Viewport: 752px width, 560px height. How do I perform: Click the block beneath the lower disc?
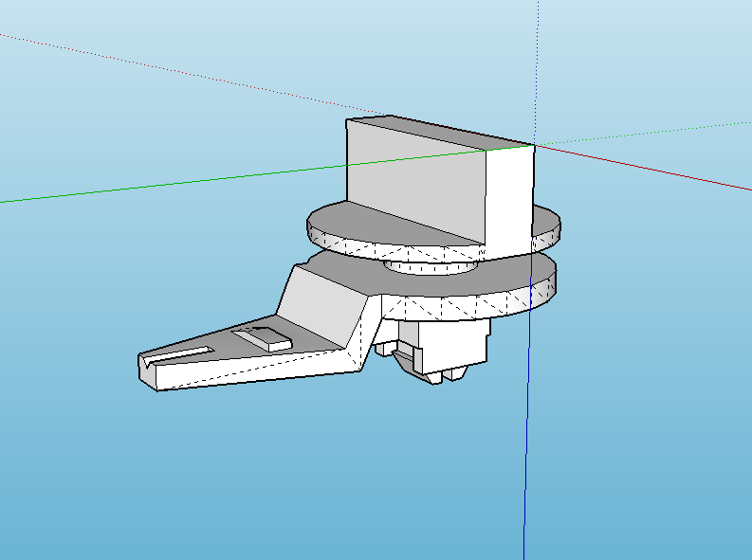point(453,343)
